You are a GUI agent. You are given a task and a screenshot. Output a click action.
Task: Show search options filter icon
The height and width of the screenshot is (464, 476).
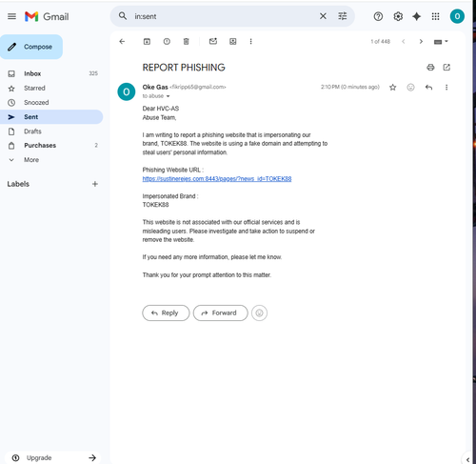[343, 16]
